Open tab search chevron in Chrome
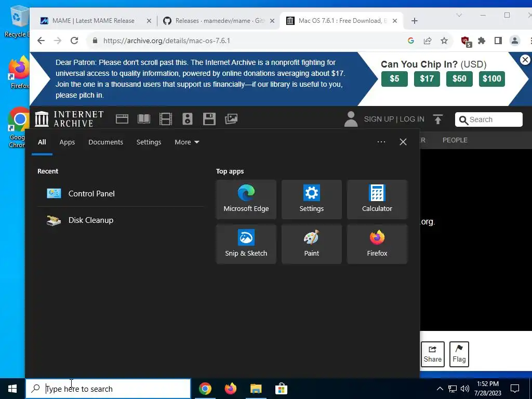The image size is (532, 399). pyautogui.click(x=459, y=15)
